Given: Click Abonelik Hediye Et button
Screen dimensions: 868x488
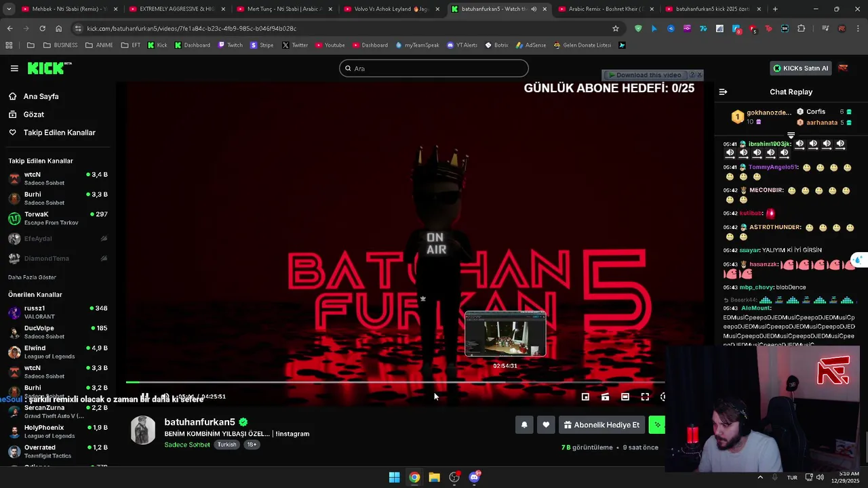Looking at the screenshot, I should tap(601, 425).
